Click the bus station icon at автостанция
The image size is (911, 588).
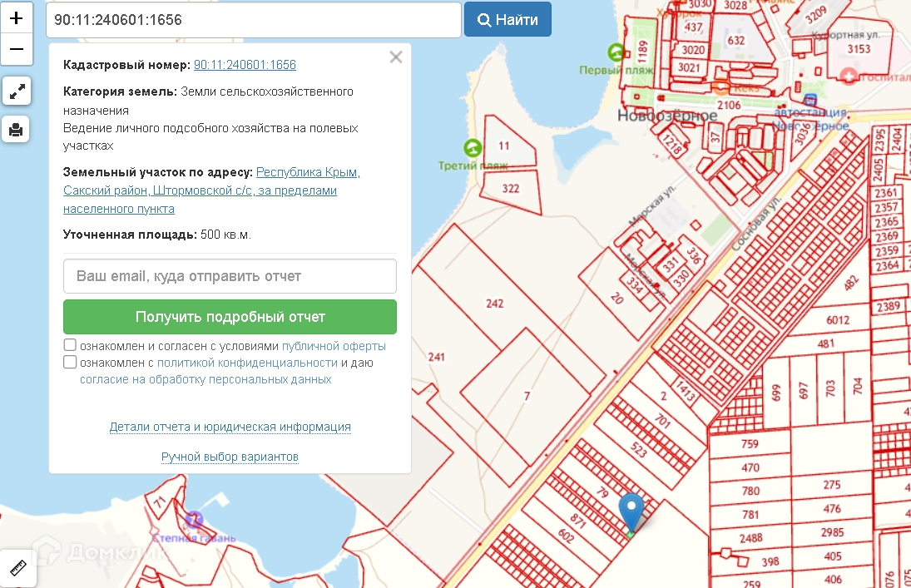(810, 100)
